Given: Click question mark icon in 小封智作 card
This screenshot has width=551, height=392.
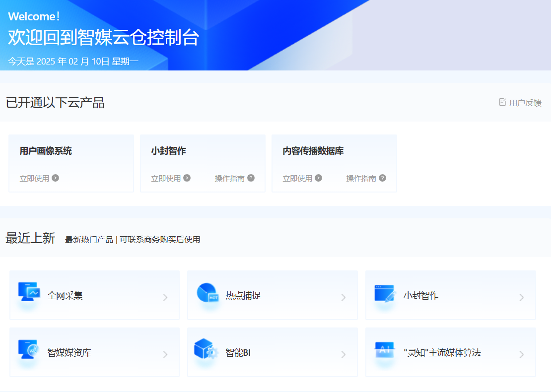Looking at the screenshot, I should pyautogui.click(x=251, y=178).
